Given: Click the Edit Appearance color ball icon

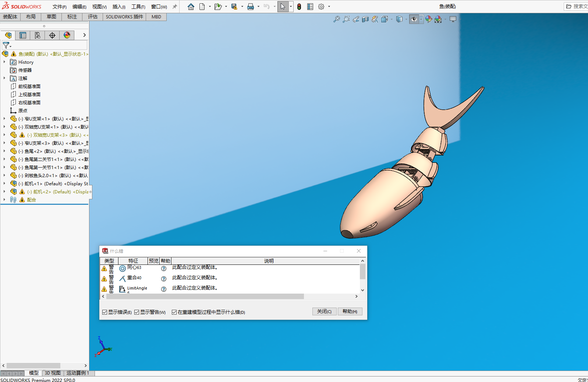Looking at the screenshot, I should point(428,19).
